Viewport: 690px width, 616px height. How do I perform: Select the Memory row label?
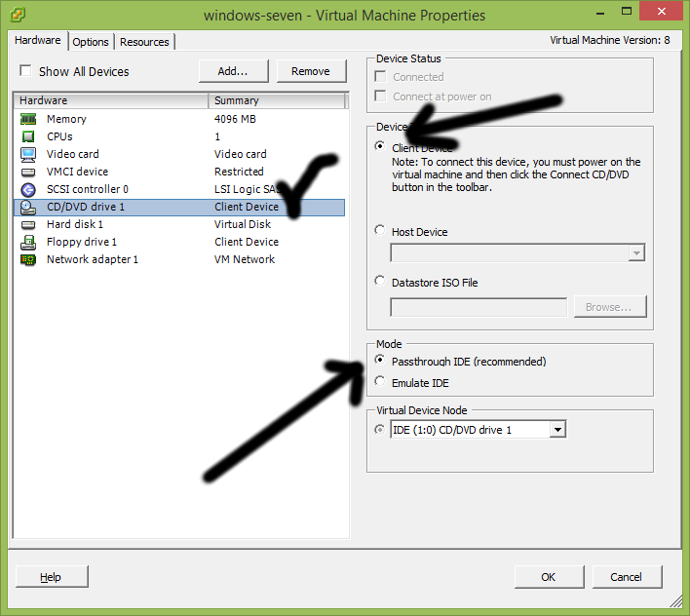66,119
